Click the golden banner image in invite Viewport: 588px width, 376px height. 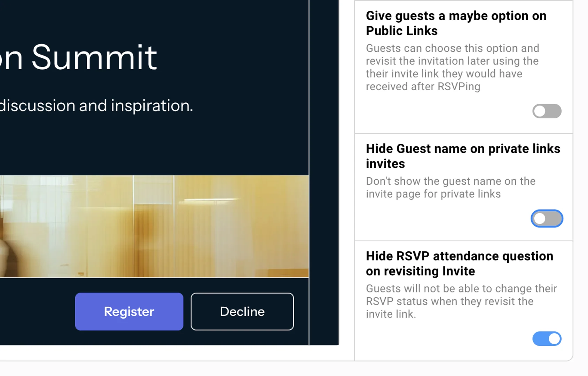pos(153,226)
